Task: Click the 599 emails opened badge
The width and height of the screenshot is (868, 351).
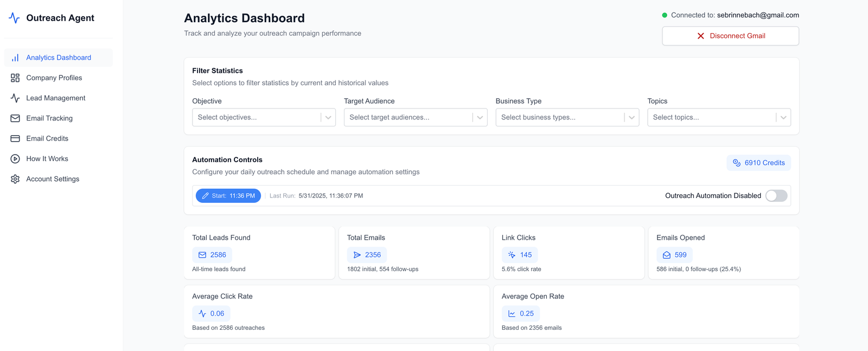Action: [674, 255]
